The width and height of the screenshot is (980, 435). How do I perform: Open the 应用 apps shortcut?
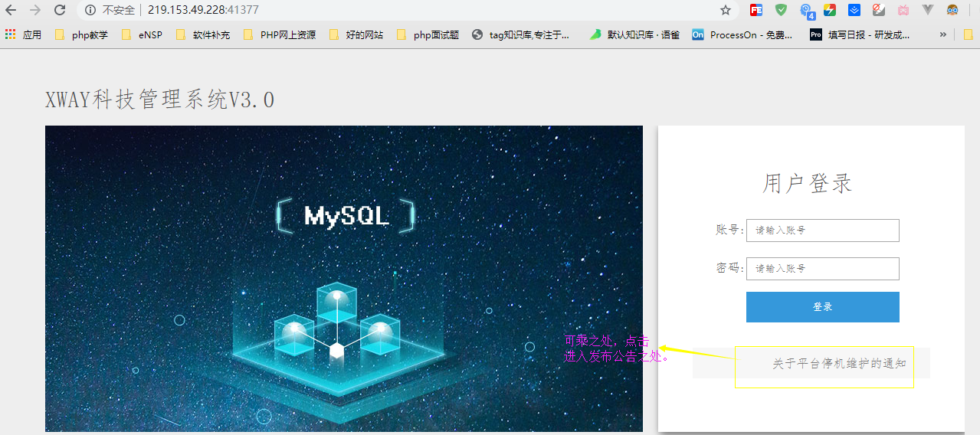pyautogui.click(x=23, y=34)
